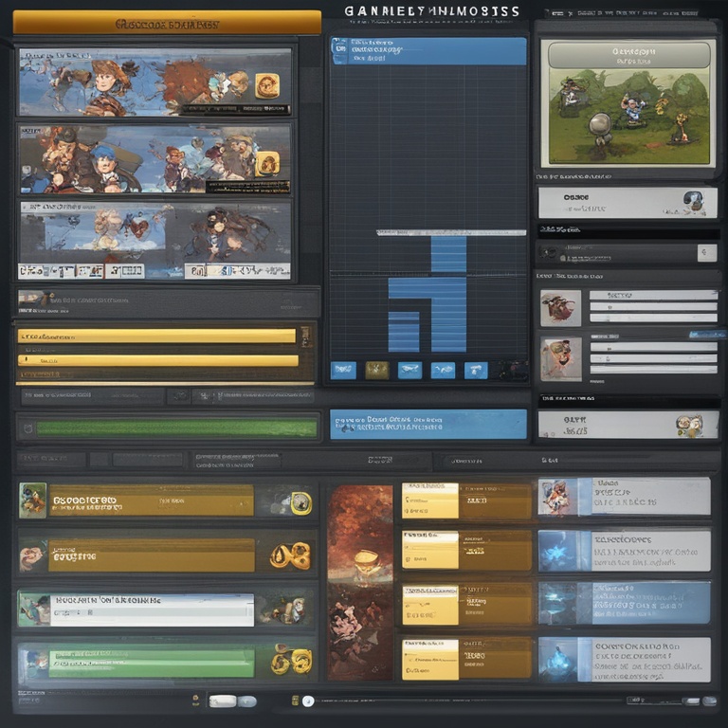Click the white slider knob in the bottom bar
The image size is (728, 728).
(308, 701)
